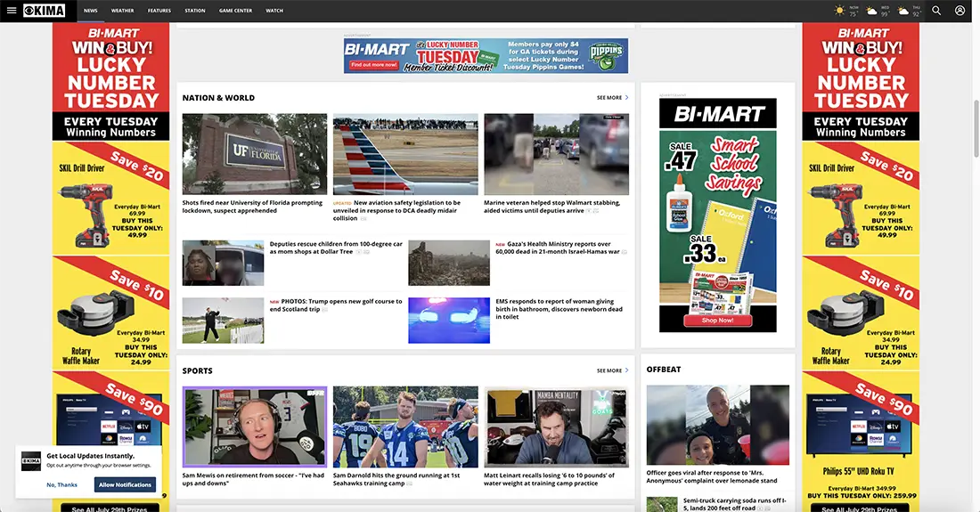Click Allow Notifications button

[x=125, y=484]
